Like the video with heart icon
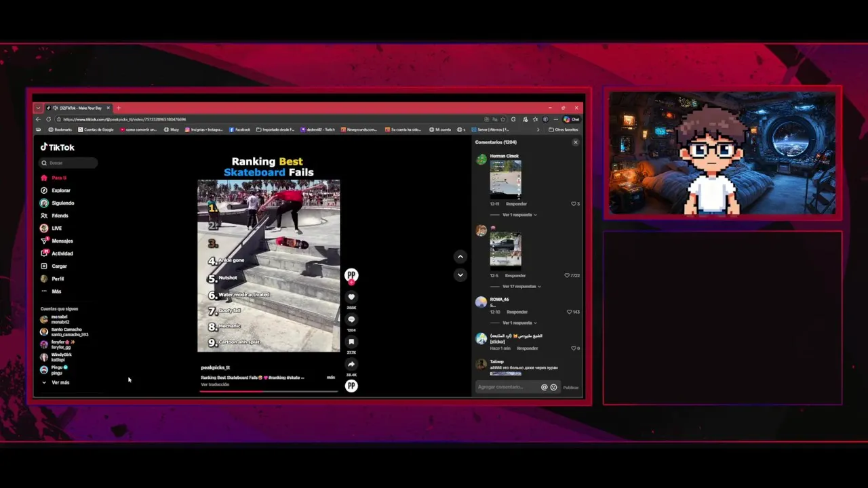 pyautogui.click(x=351, y=297)
